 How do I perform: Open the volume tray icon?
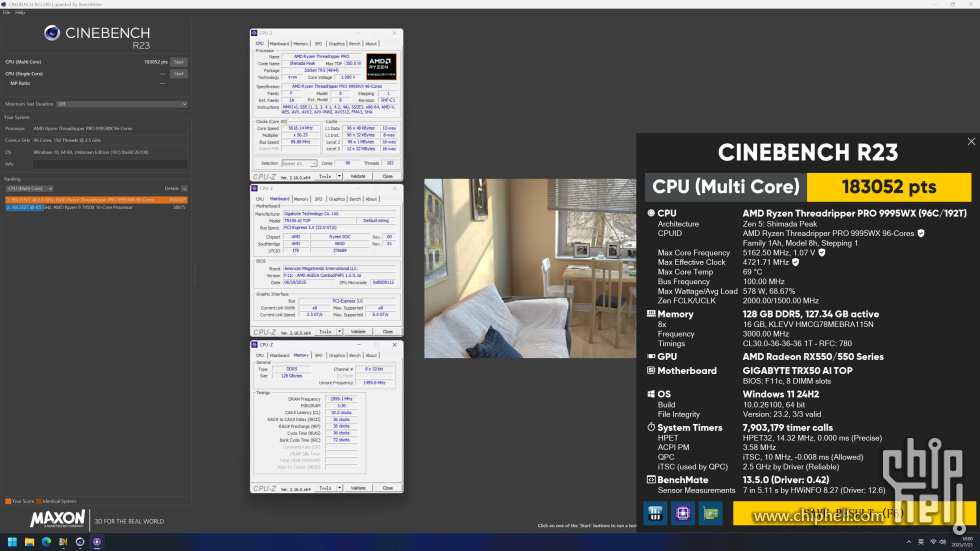tap(942, 542)
